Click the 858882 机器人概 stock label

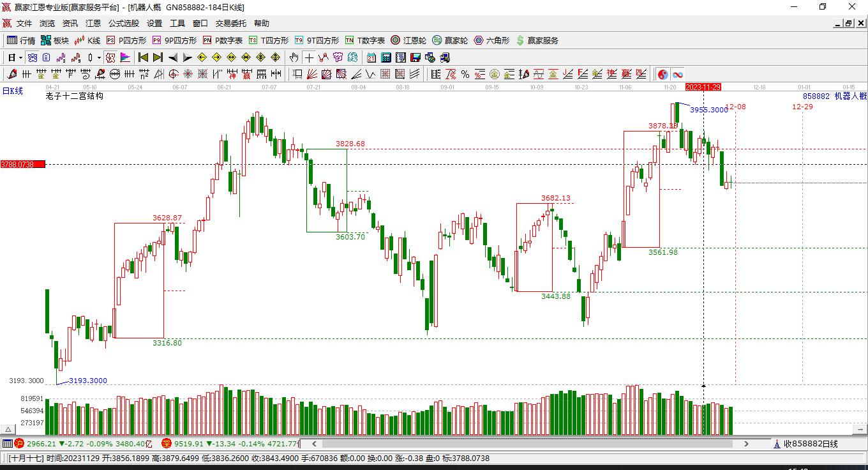point(835,96)
